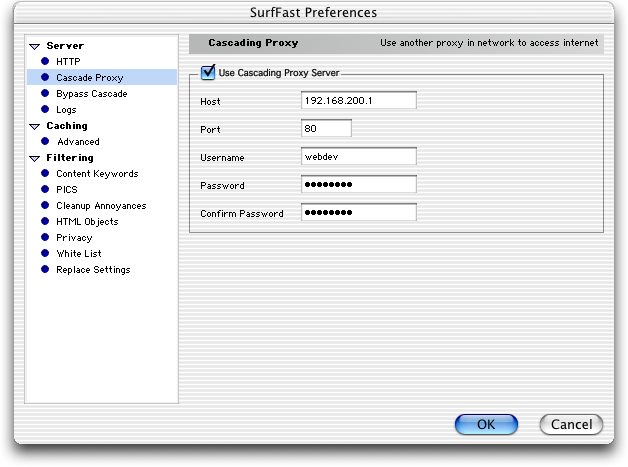
Task: Select White List item
Action: (79, 254)
